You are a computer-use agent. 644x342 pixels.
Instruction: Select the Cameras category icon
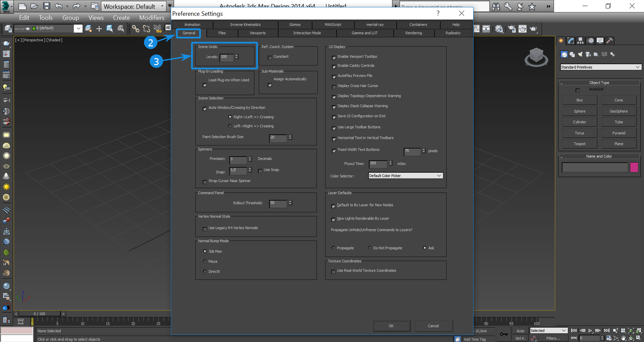coord(588,54)
